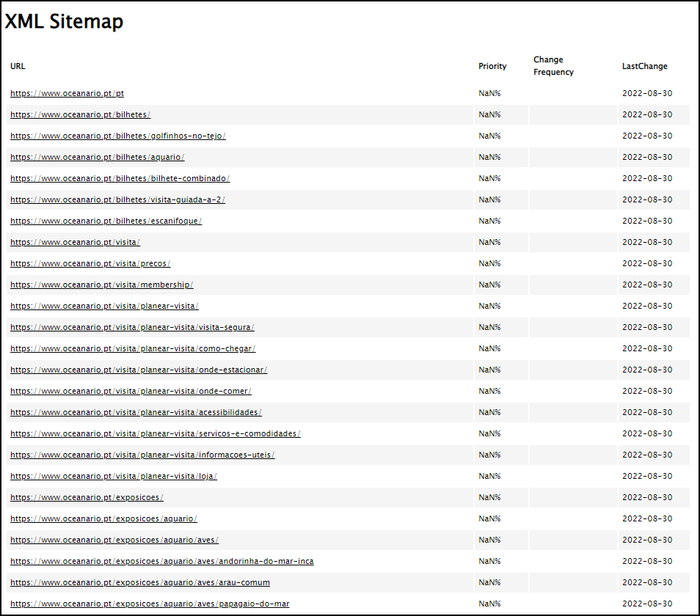Select NaN% priority in the /pt row
Image resolution: width=700 pixels, height=616 pixels.
click(x=489, y=93)
